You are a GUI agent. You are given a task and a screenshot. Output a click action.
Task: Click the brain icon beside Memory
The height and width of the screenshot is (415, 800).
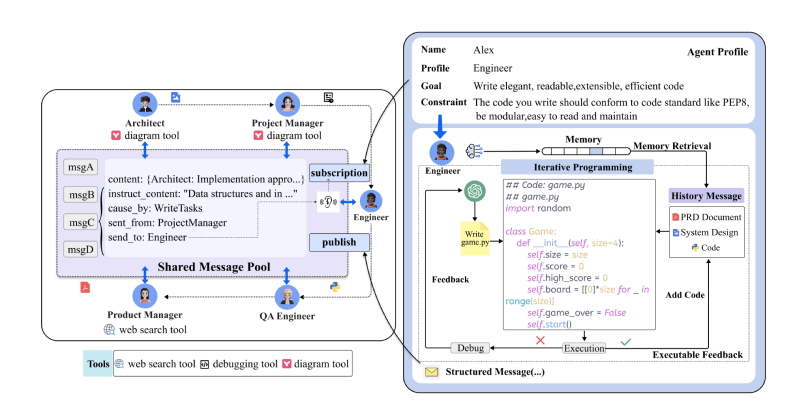tap(475, 150)
